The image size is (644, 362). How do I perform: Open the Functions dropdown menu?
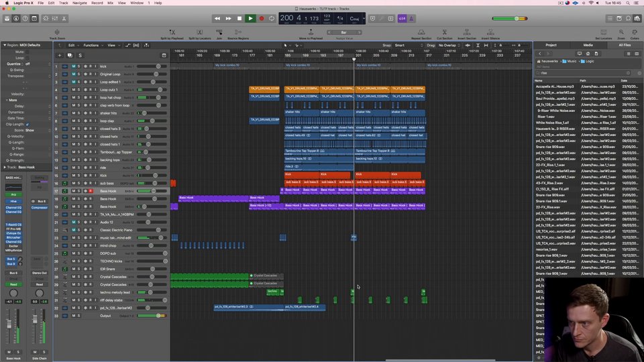point(93,45)
